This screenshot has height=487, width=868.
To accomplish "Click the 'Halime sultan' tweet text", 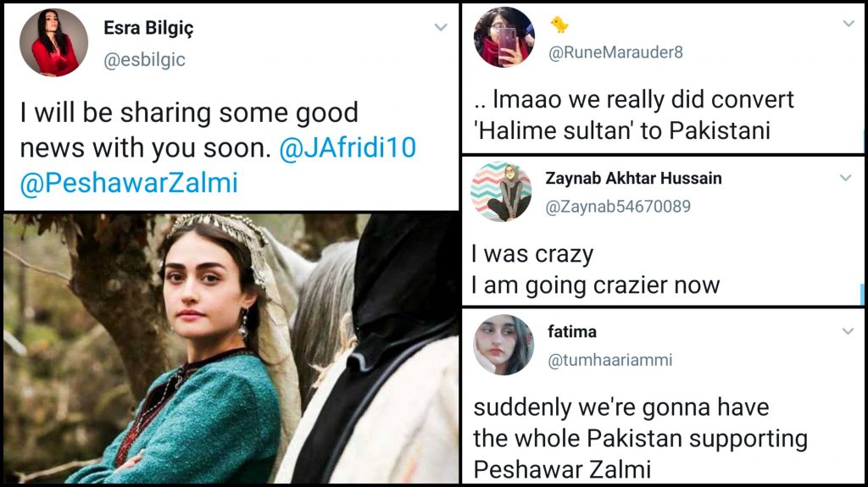I will [634, 115].
